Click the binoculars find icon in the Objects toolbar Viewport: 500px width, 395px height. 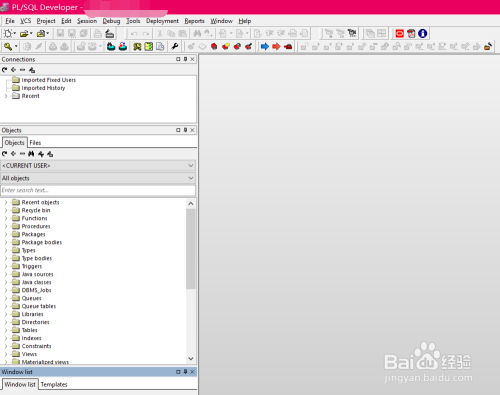point(31,154)
